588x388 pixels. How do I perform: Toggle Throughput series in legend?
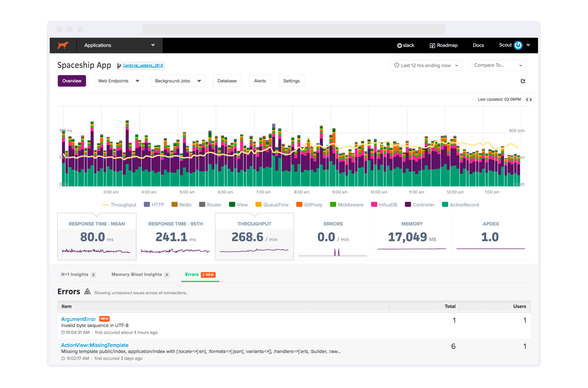tap(120, 205)
